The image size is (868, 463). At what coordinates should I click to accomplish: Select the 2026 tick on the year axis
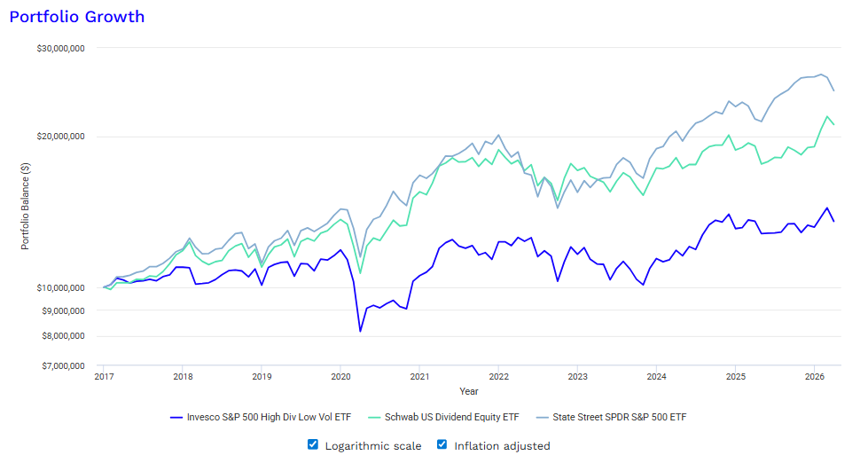click(x=814, y=376)
